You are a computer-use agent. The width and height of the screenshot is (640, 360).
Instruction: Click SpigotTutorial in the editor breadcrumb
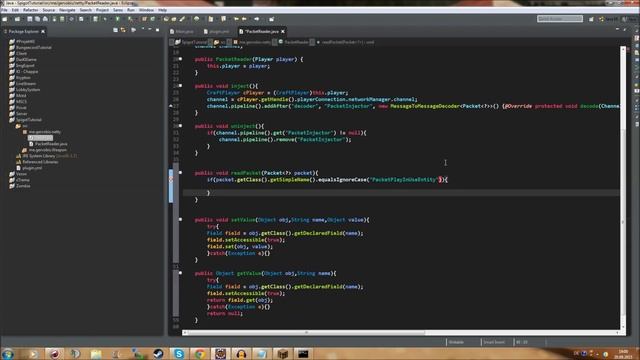pos(192,42)
